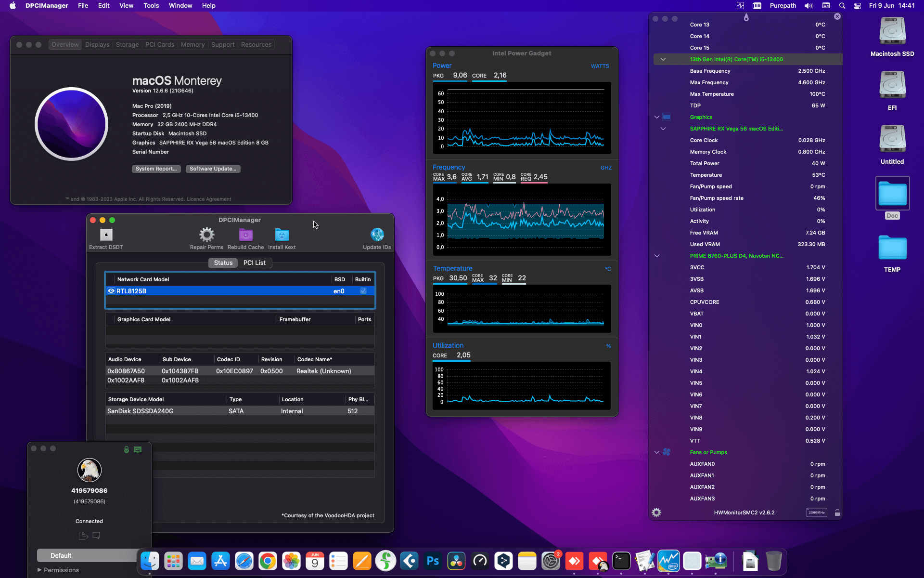Click the Spotlight search icon in menu bar

click(x=842, y=6)
